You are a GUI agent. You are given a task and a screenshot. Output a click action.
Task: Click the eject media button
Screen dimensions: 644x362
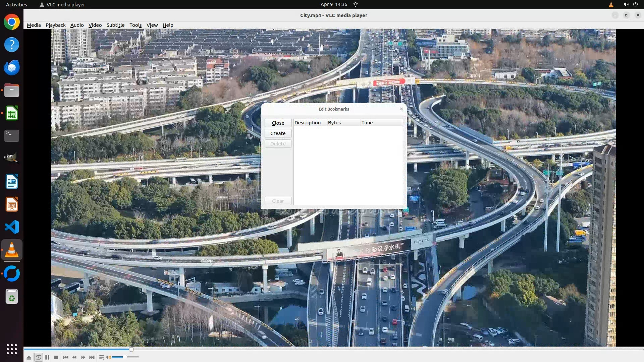(29, 357)
